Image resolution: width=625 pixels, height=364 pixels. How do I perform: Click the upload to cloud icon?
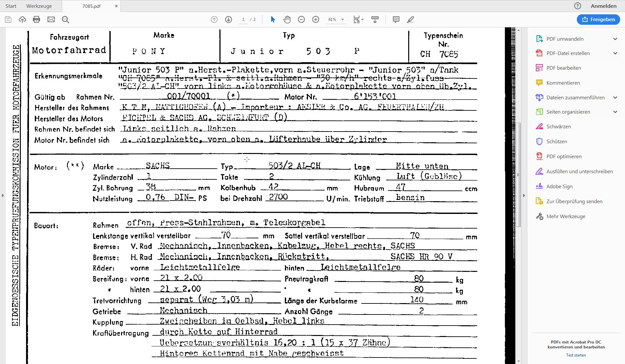pyautogui.click(x=22, y=20)
